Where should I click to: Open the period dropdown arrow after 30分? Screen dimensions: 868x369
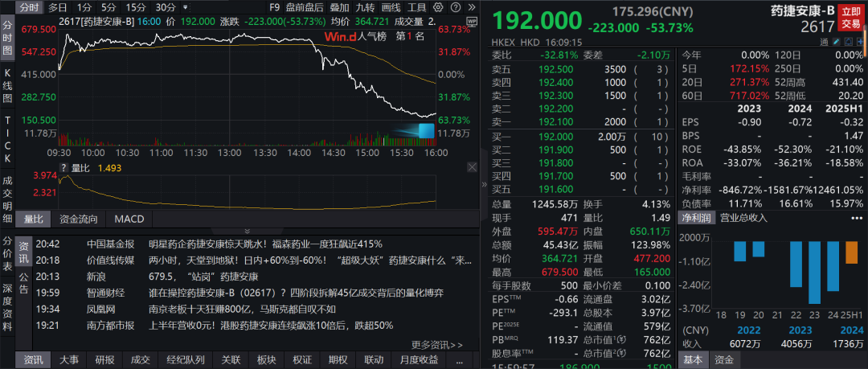tap(184, 8)
